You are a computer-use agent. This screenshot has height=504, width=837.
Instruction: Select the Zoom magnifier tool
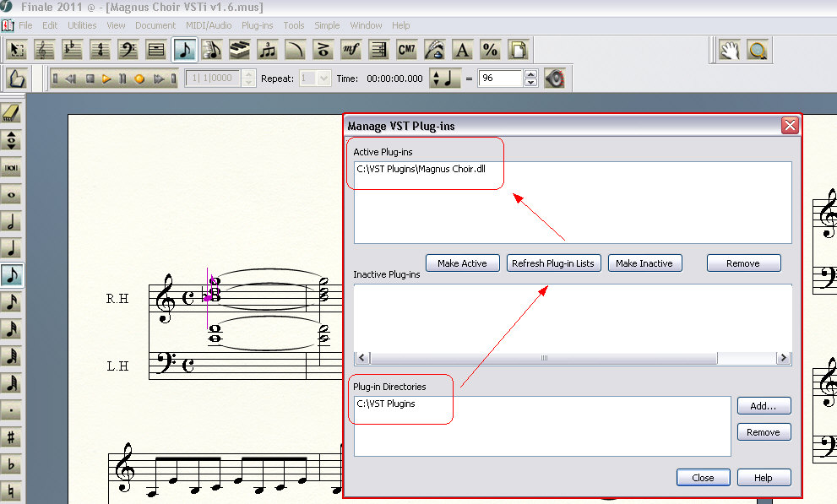click(x=758, y=50)
